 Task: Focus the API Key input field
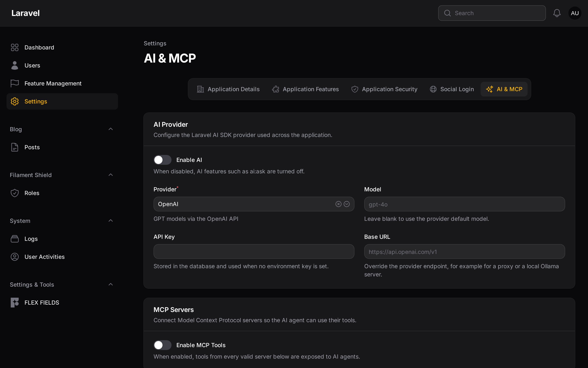click(254, 251)
